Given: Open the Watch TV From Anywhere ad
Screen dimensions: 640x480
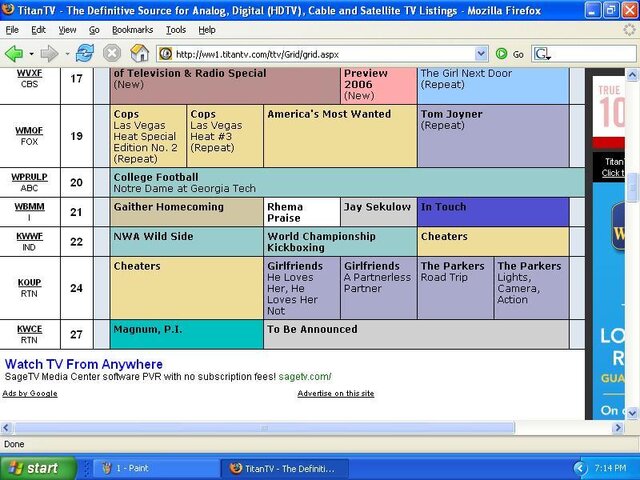Looking at the screenshot, I should (84, 364).
